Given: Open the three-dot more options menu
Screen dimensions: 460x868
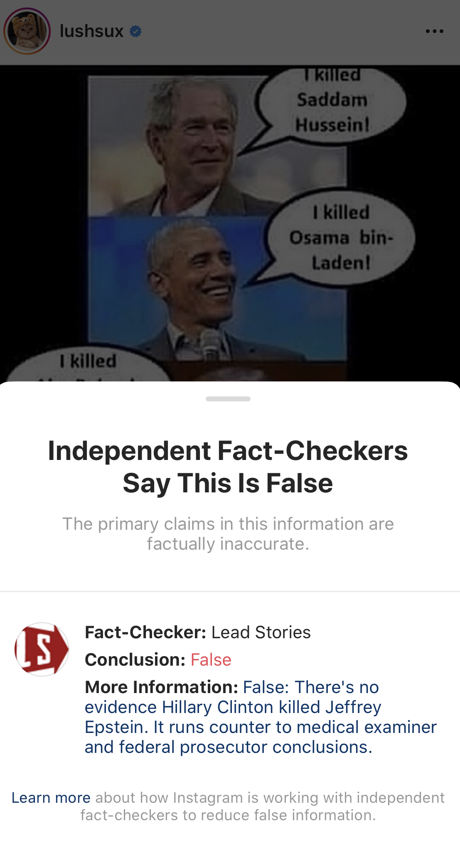Looking at the screenshot, I should (434, 31).
